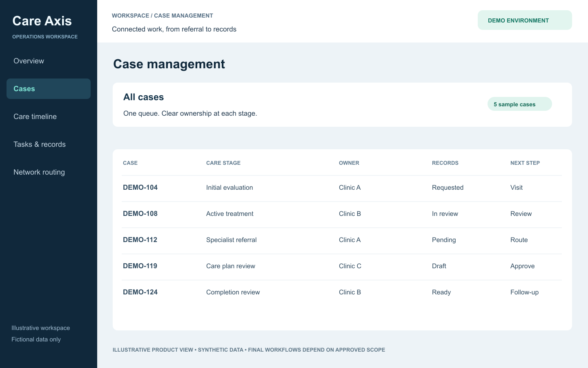This screenshot has width=588, height=368.
Task: Click the Workspace / Case Management breadcrumb
Action: (163, 16)
